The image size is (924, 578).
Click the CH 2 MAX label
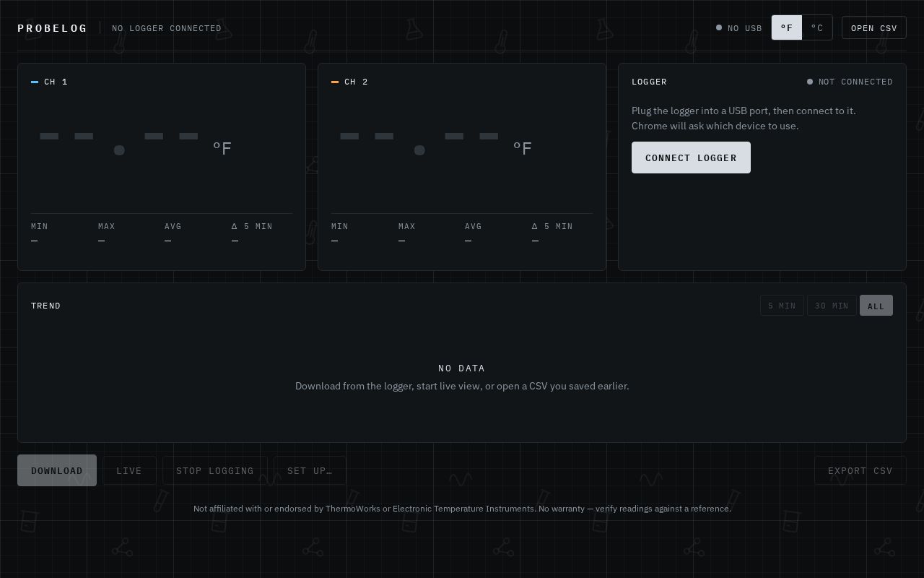pyautogui.click(x=407, y=226)
